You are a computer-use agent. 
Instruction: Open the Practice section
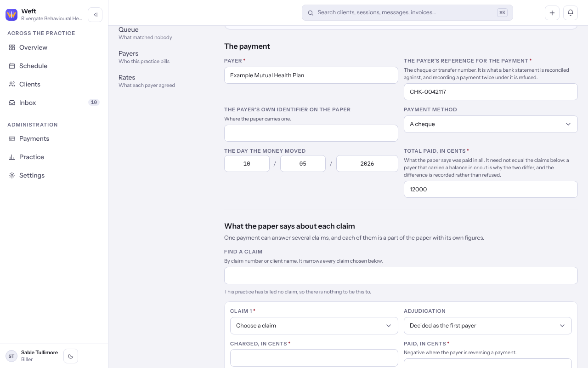click(54, 157)
